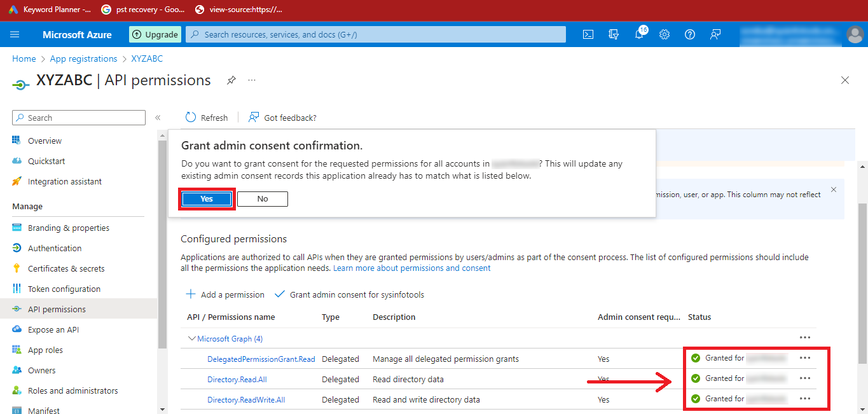Click the Add a permission button
Image resolution: width=868 pixels, height=414 pixels.
225,294
